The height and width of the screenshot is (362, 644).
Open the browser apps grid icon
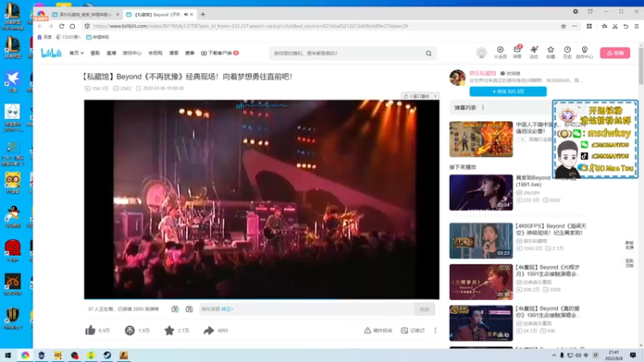589,26
